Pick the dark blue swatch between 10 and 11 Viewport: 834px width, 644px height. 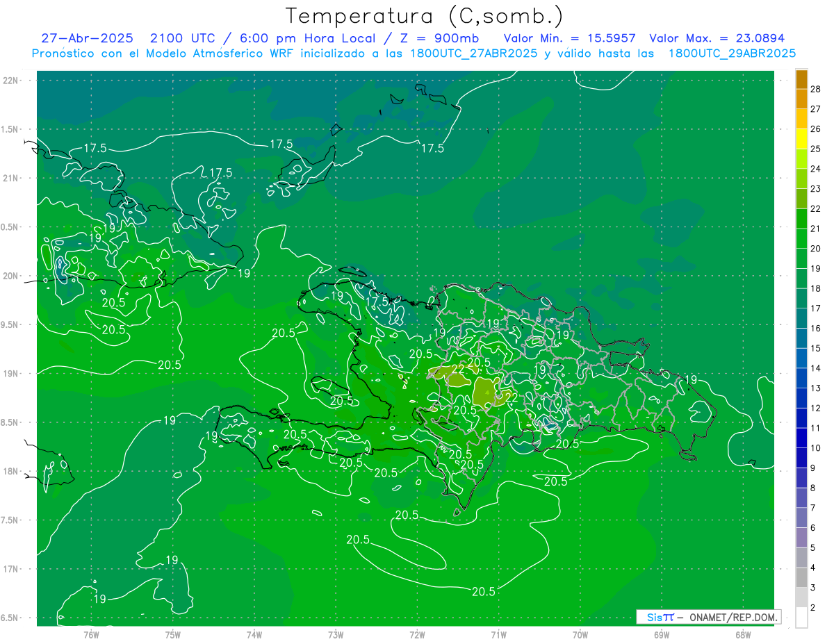[x=801, y=438]
